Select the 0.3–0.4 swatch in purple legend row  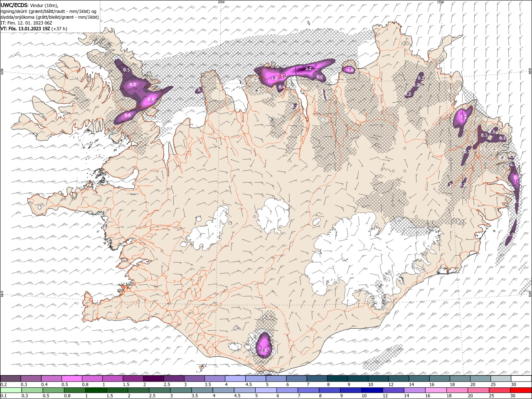[x=31, y=379]
